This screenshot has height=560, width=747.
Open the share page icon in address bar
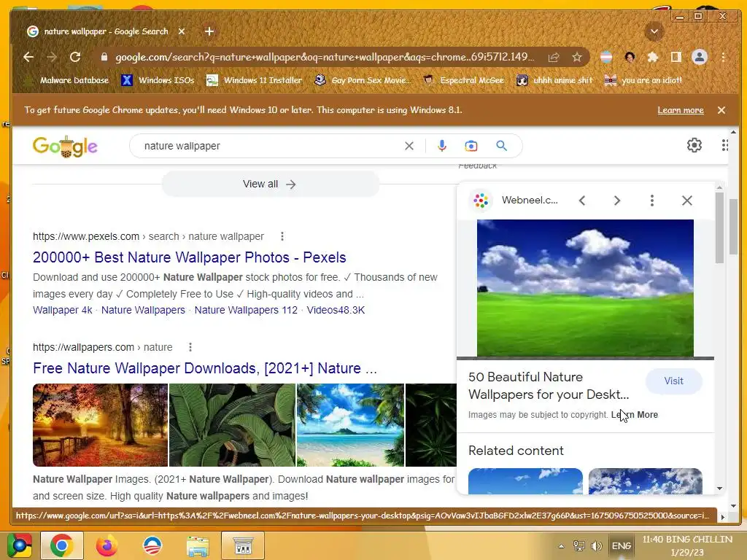554,57
